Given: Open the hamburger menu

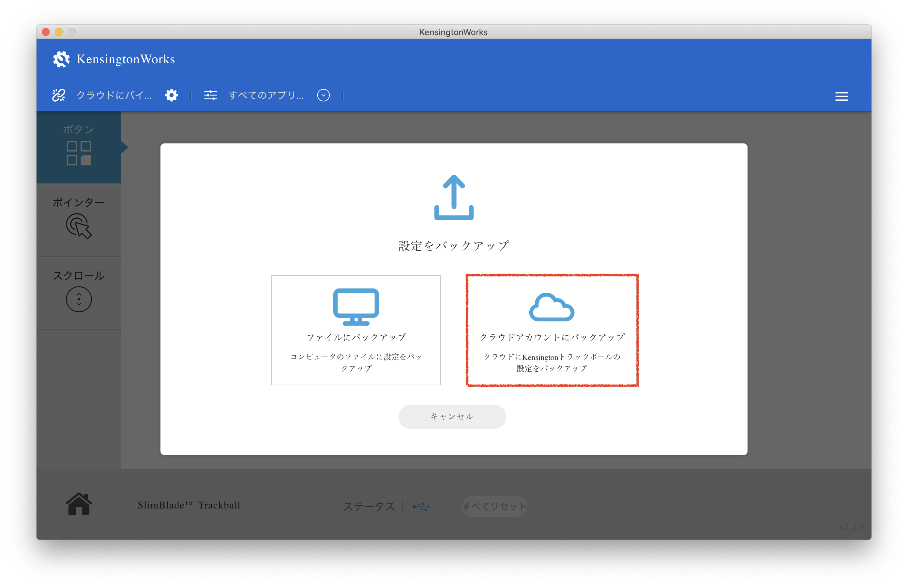Looking at the screenshot, I should point(841,96).
